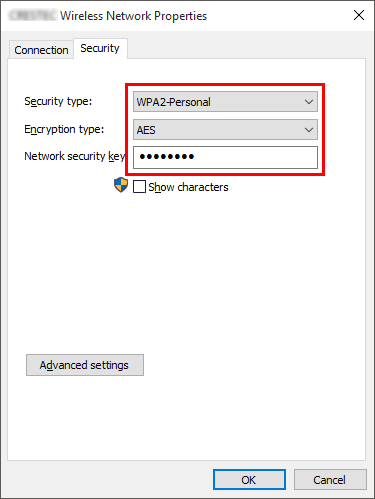
Task: Click the Security type label
Action: [58, 101]
